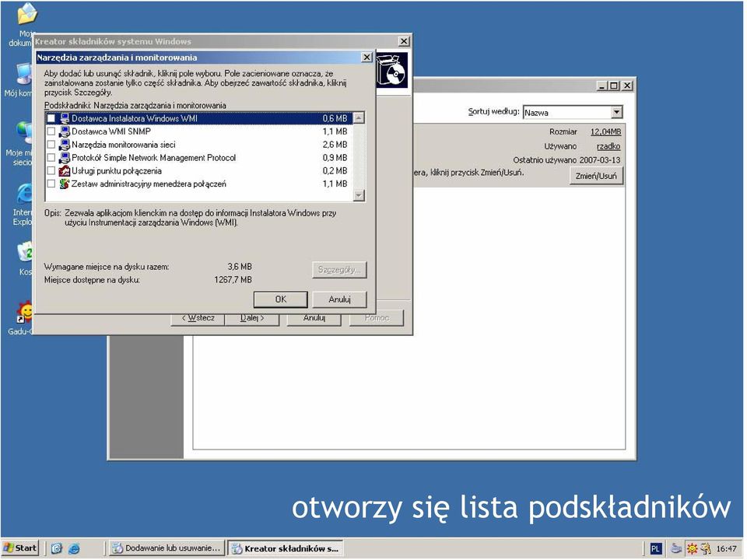Select the Narzędzia monitorowania sieci row text
The image size is (747, 560).
tap(124, 145)
